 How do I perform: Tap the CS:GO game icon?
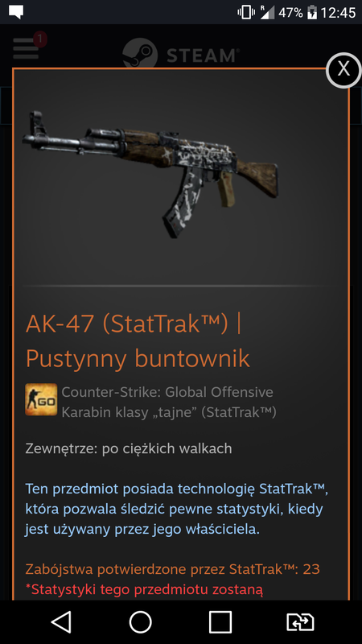(41, 399)
